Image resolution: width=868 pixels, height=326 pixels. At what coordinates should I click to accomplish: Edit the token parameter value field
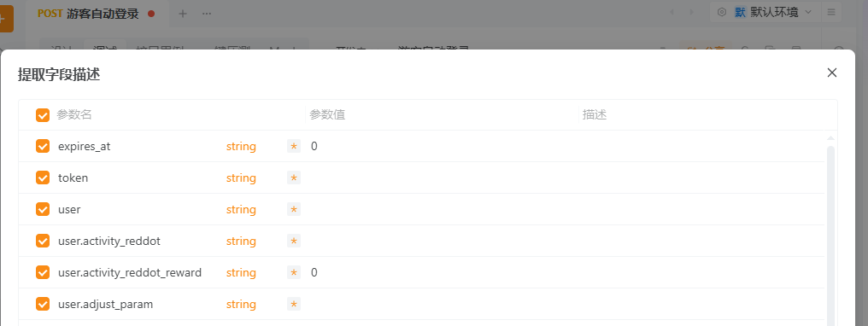[442, 178]
